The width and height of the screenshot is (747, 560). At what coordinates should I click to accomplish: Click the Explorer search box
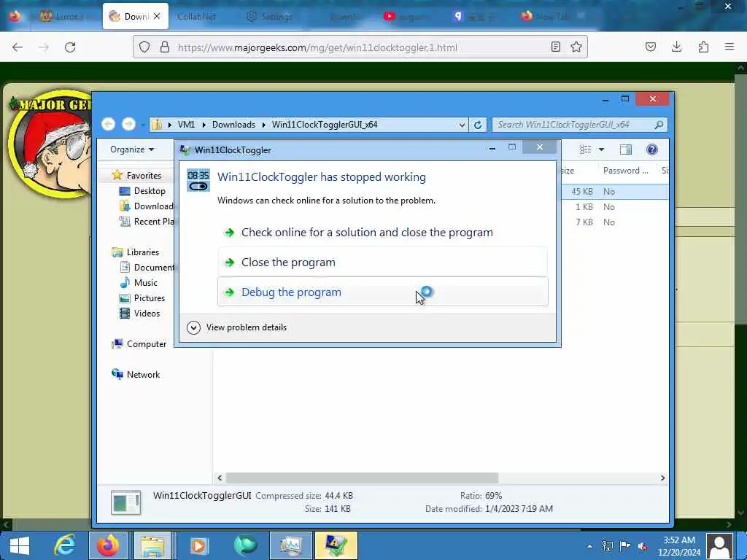click(579, 125)
